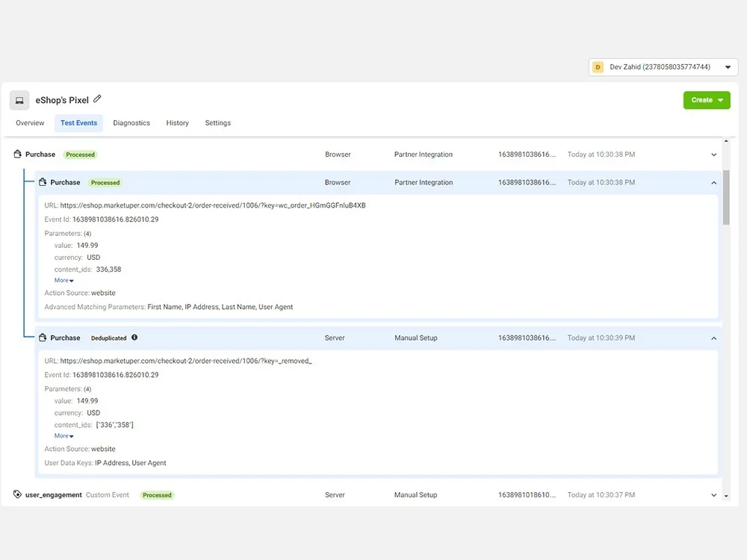The image size is (747, 560).
Task: Click the bag icon of the top Purchase row
Action: click(x=18, y=154)
